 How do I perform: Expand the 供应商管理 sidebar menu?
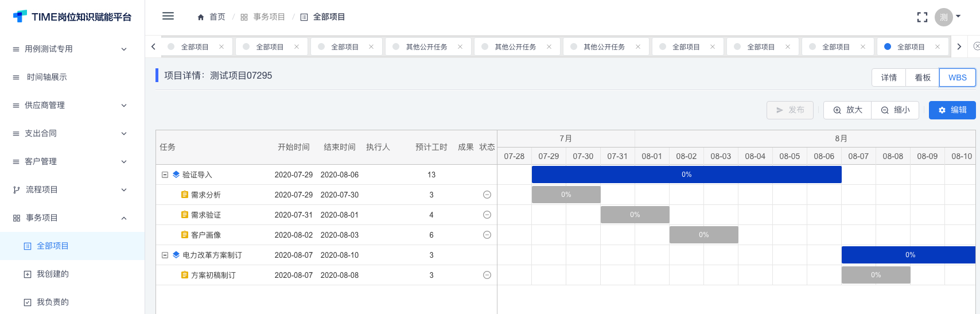pos(72,105)
